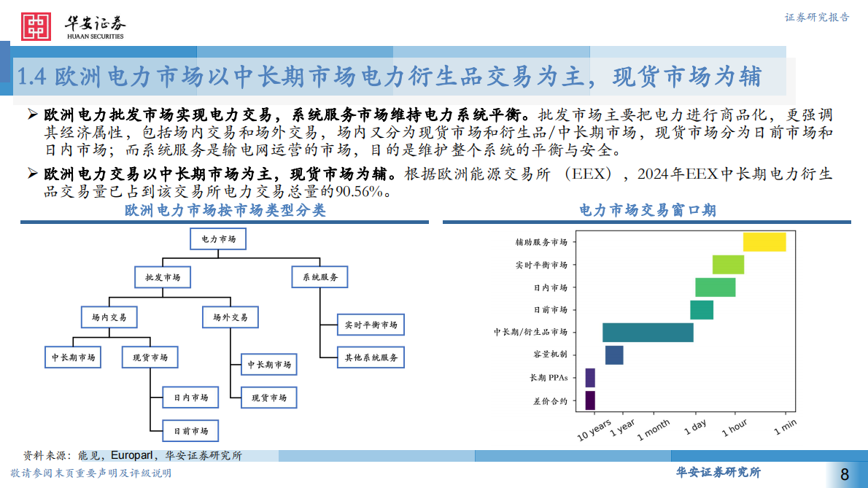Click the purple 长期 PPAs bar
This screenshot has width=868, height=488.
click(590, 378)
